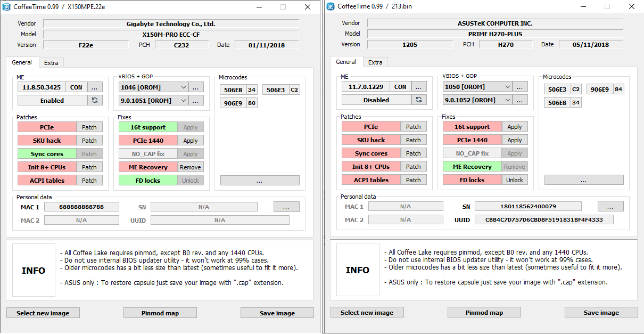
Task: Click ME version 11.7.0.1229 field
Action: [366, 86]
